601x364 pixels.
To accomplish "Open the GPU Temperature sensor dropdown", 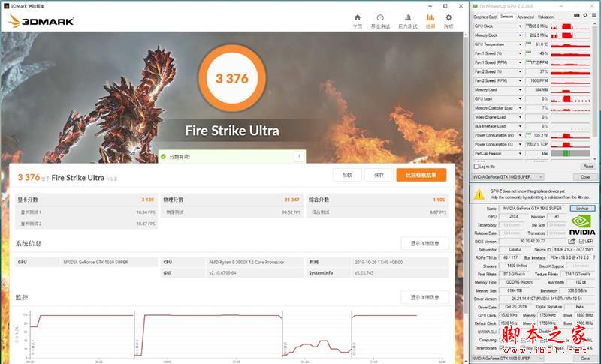I will click(520, 44).
